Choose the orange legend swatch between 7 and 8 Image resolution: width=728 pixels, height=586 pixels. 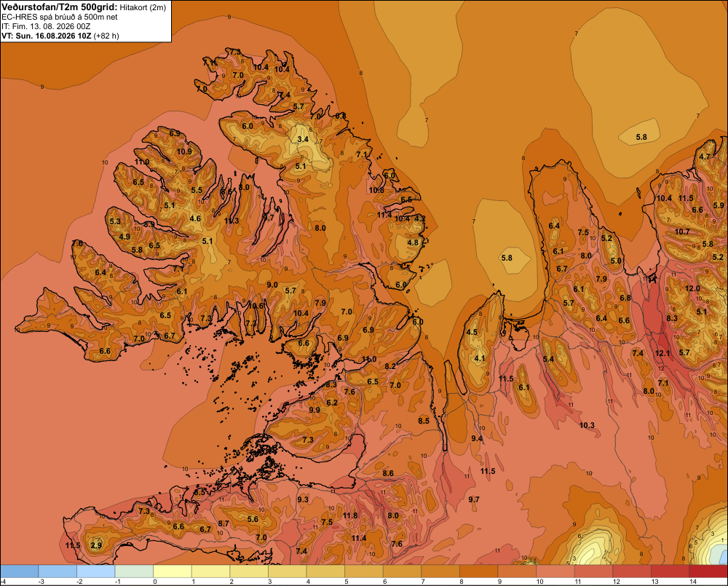pos(440,571)
